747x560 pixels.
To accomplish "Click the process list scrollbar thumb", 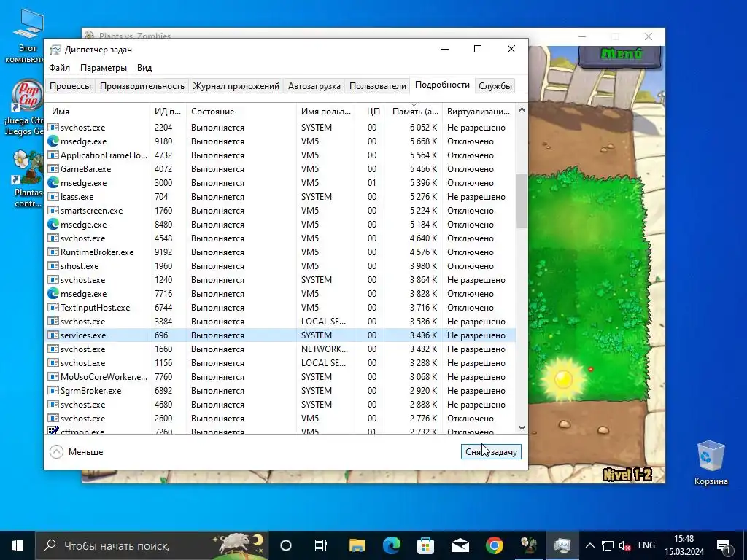I will [522, 201].
